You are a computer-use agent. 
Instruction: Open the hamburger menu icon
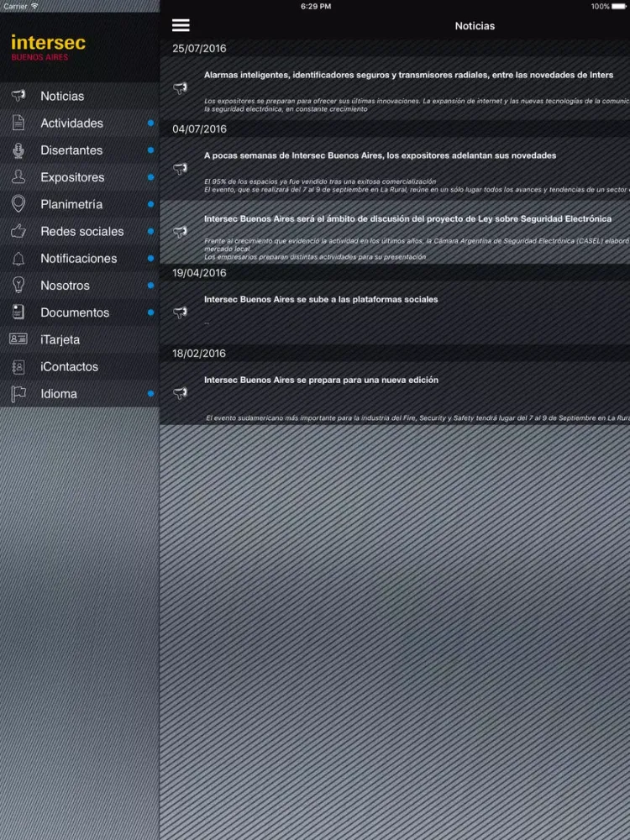point(181,25)
